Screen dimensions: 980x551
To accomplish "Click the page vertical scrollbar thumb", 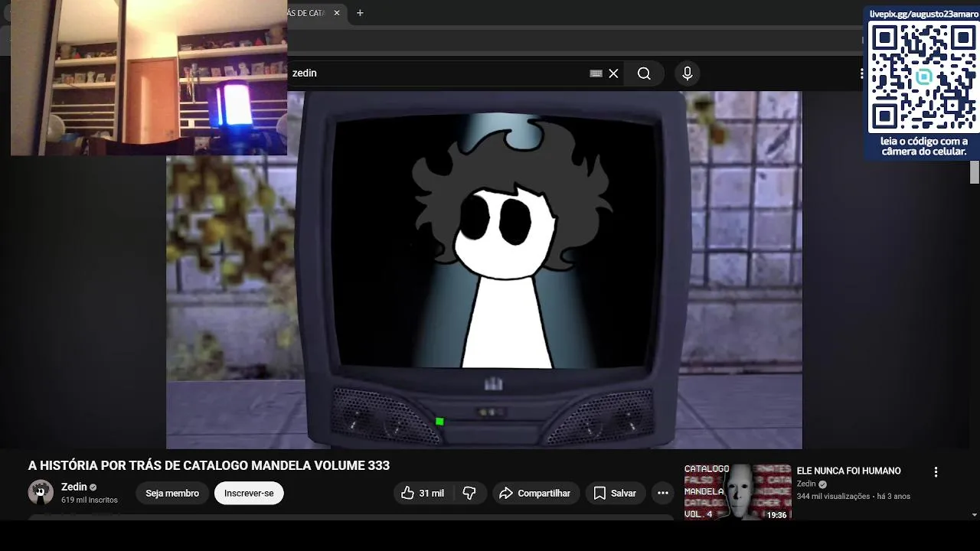I will 975,172.
